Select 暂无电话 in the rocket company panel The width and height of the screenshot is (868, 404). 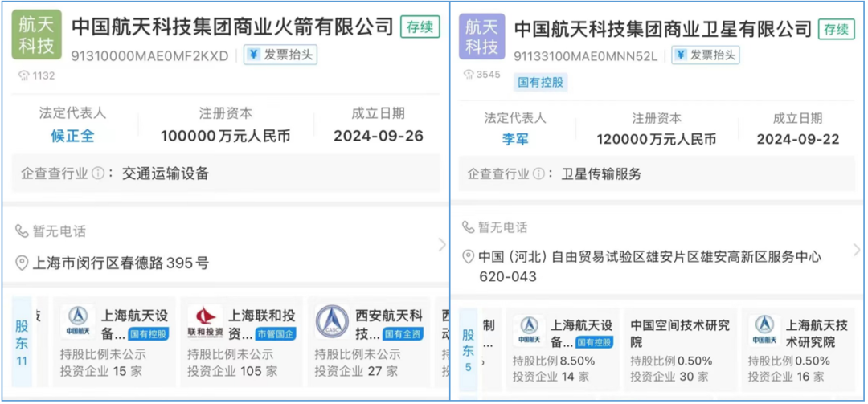[x=59, y=231]
